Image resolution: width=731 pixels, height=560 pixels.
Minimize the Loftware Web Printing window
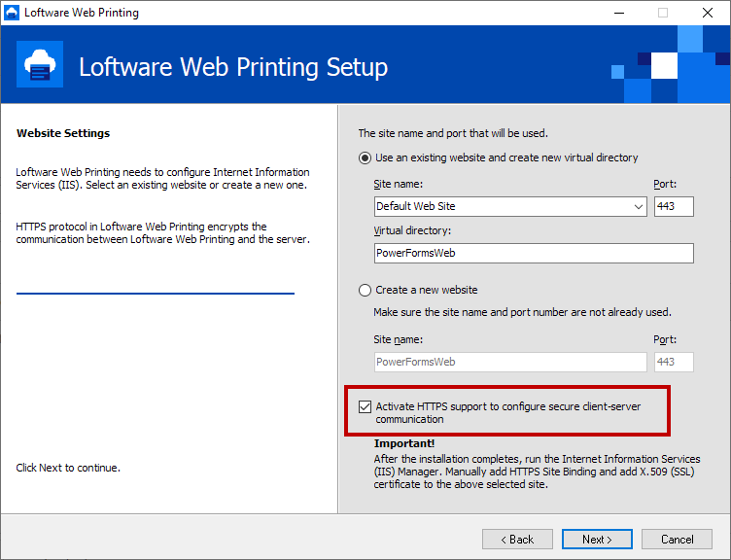coord(619,13)
